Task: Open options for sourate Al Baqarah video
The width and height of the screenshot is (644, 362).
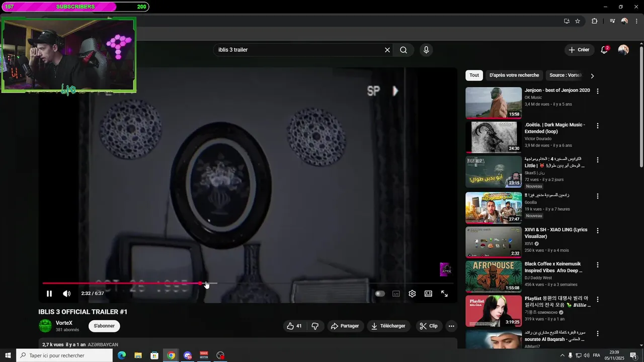Action: [598, 333]
